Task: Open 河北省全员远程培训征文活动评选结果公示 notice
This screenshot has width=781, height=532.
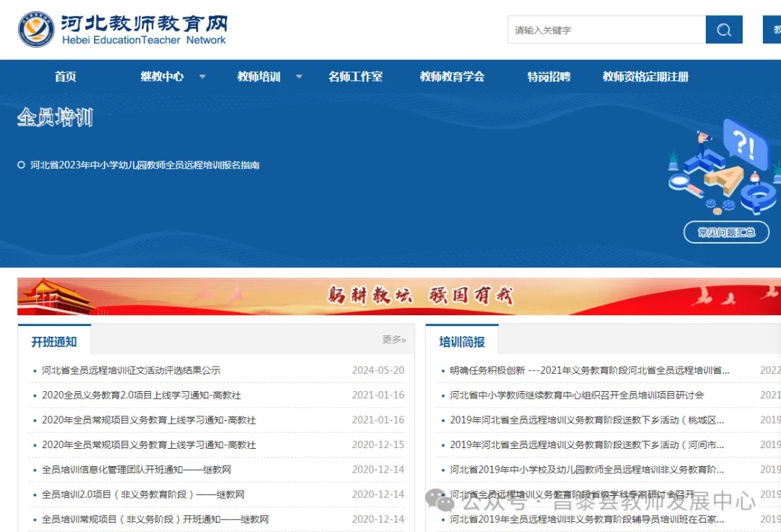Action: 131,370
